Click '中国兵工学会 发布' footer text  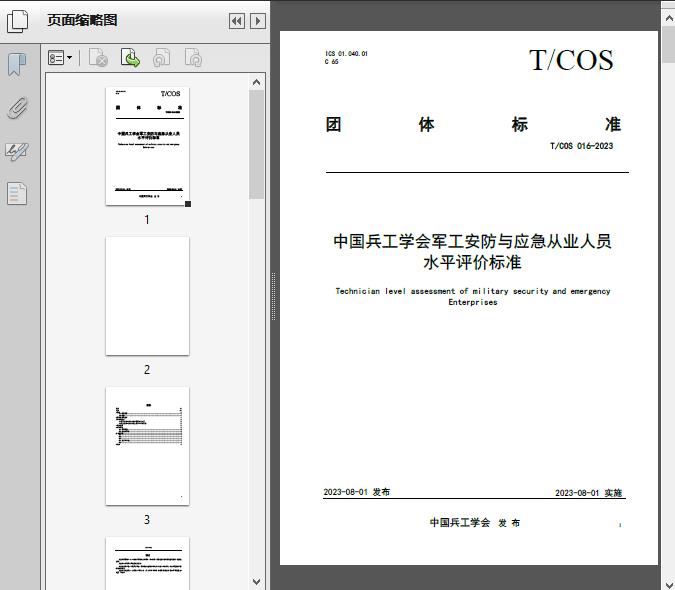(475, 523)
